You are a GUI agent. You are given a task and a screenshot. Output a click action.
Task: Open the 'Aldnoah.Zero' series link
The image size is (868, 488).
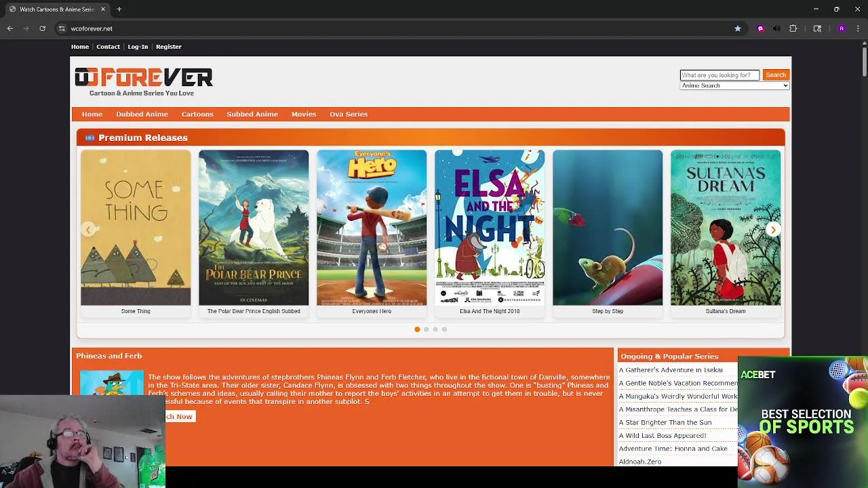[640, 462]
